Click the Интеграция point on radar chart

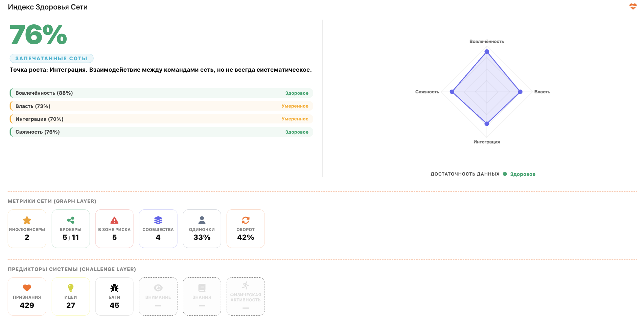click(x=487, y=124)
